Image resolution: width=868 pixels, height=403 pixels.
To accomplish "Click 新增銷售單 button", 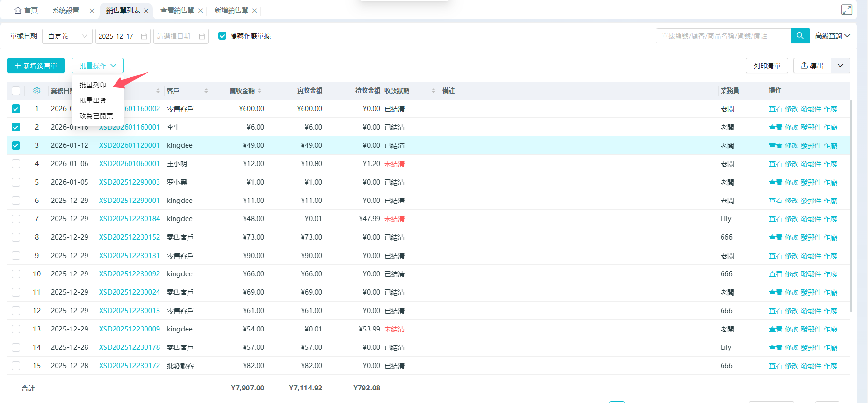I will click(x=36, y=66).
